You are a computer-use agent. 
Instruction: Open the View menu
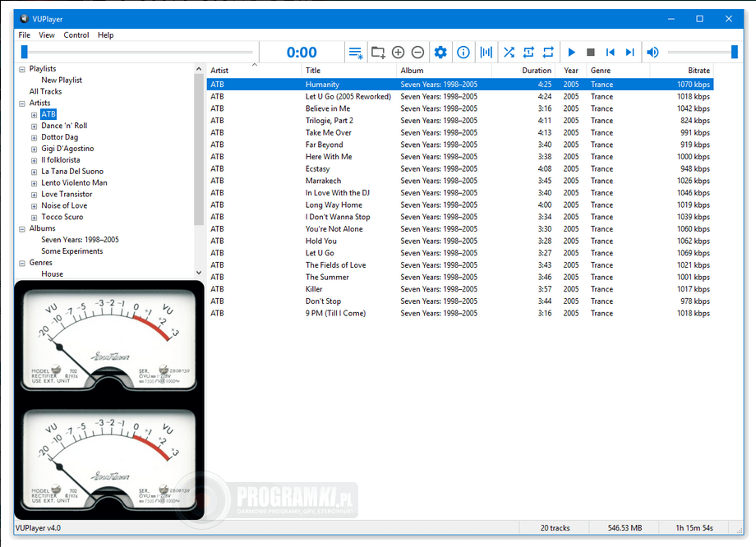point(47,35)
